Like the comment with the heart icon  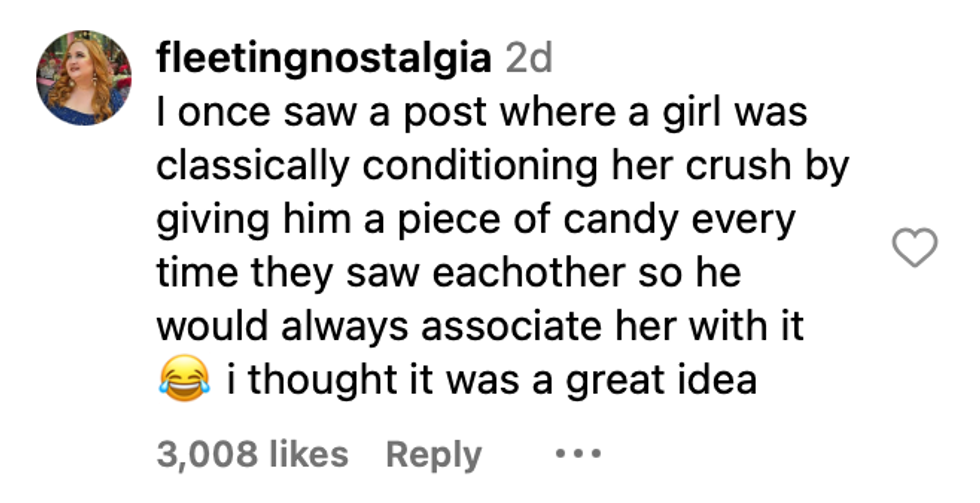click(914, 248)
